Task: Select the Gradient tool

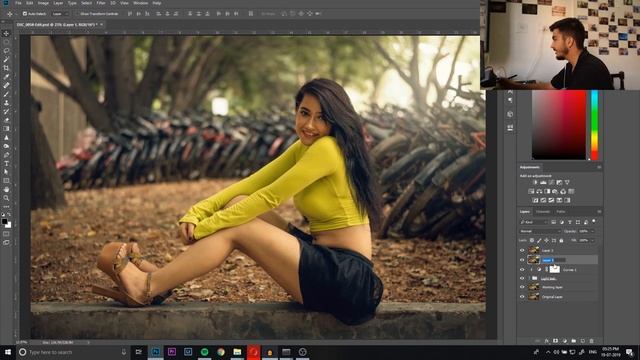Action: [6, 129]
